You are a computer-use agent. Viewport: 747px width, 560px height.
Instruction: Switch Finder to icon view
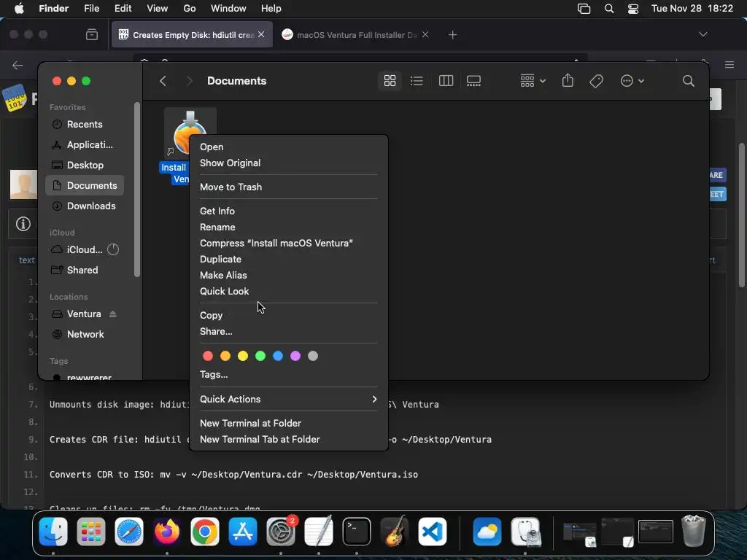click(390, 81)
